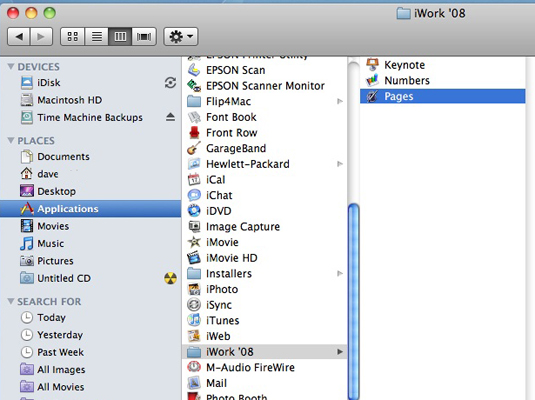
Task: Open Pictures in the sidebar
Action: click(90, 261)
